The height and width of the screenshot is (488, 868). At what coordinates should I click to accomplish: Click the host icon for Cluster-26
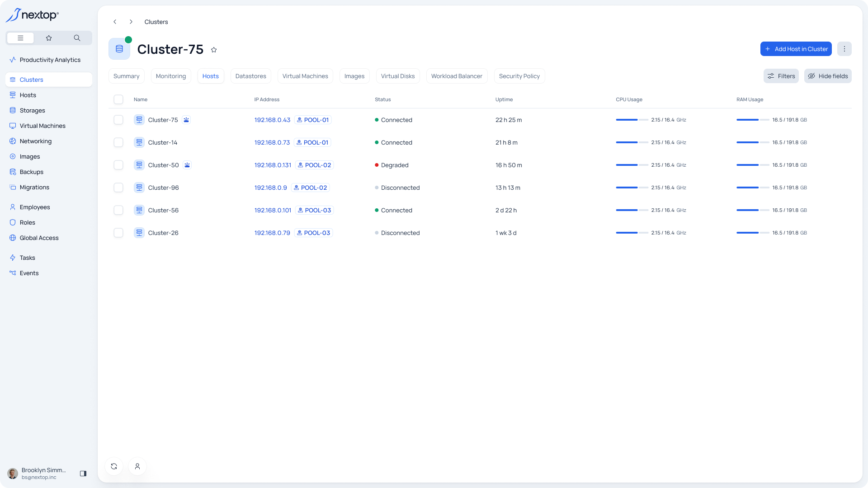pos(139,233)
